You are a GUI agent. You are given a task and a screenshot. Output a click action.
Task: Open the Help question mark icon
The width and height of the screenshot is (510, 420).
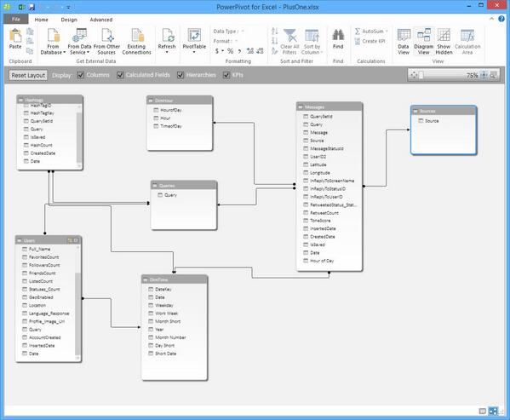point(501,19)
